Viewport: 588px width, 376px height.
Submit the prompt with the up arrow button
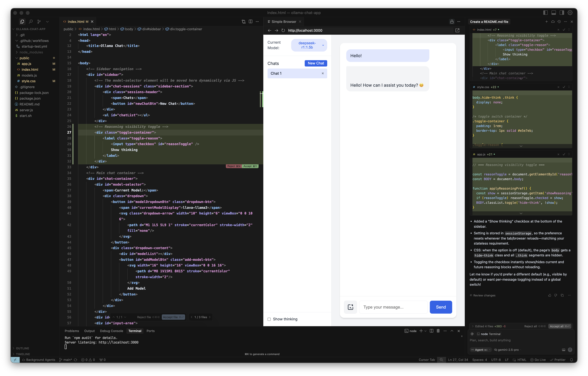(570, 350)
